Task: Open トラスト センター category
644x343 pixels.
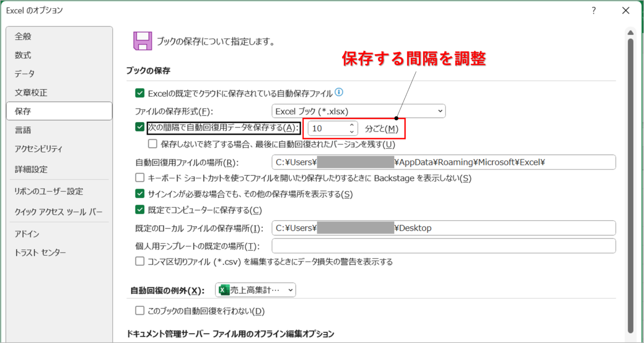Action: tap(59, 253)
